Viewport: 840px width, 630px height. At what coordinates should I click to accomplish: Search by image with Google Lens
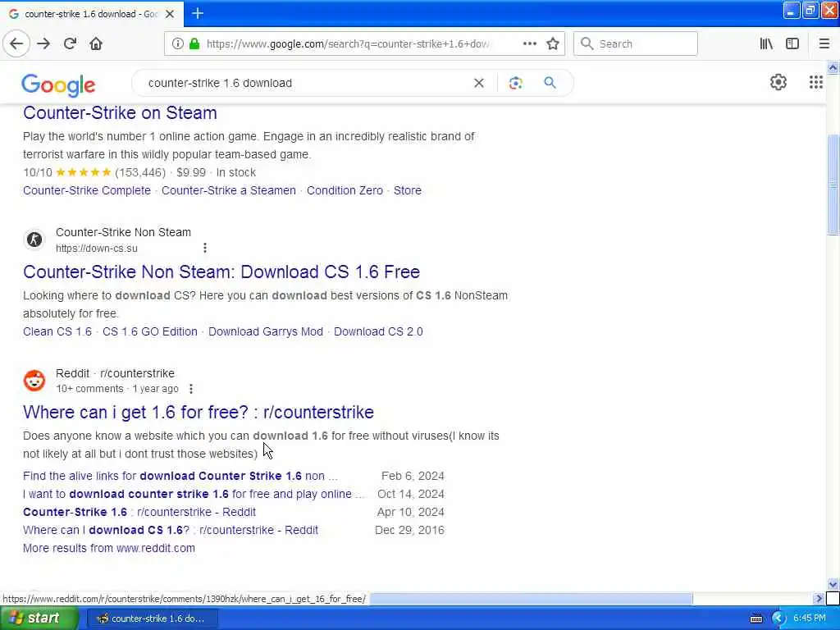515,83
